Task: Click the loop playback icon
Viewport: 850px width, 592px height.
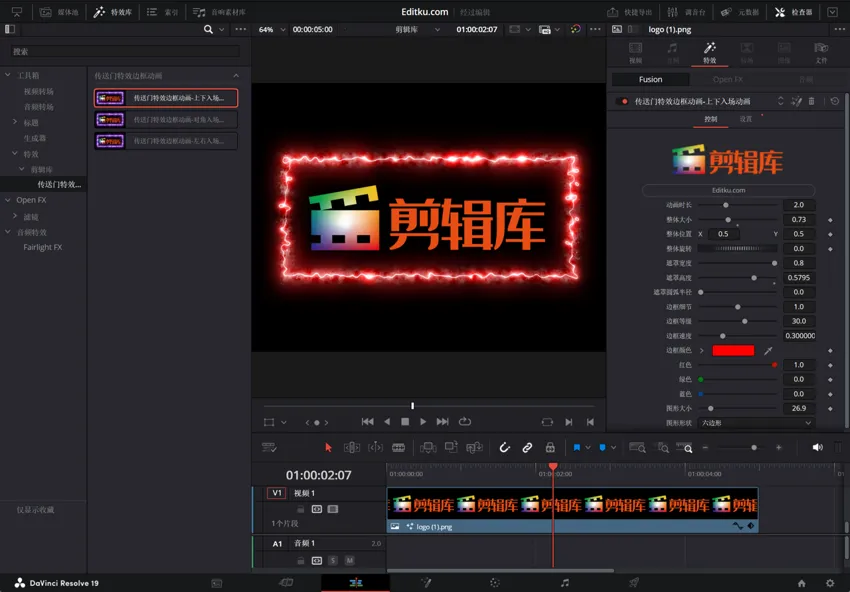Action: pyautogui.click(x=465, y=422)
